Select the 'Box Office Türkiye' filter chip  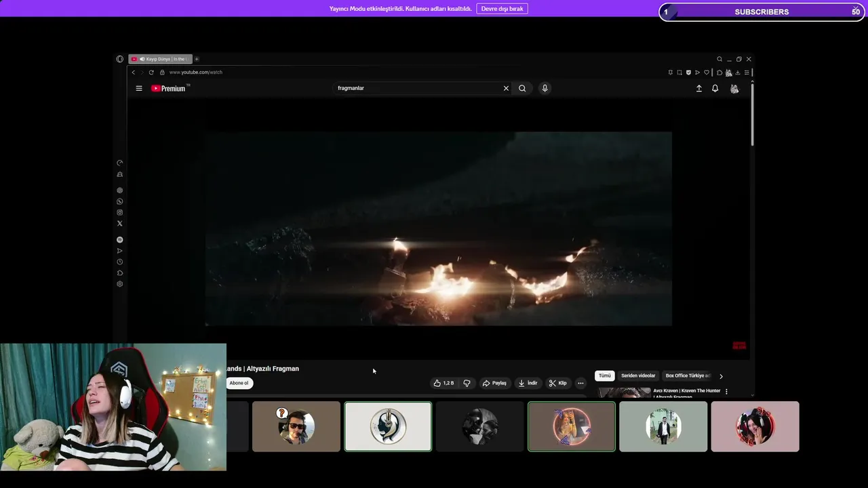click(x=687, y=375)
